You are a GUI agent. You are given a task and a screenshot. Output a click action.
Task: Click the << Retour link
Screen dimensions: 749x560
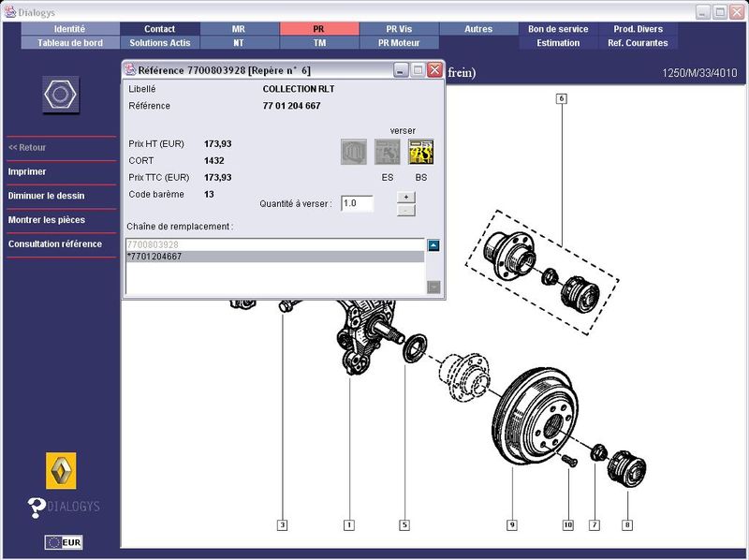point(27,148)
